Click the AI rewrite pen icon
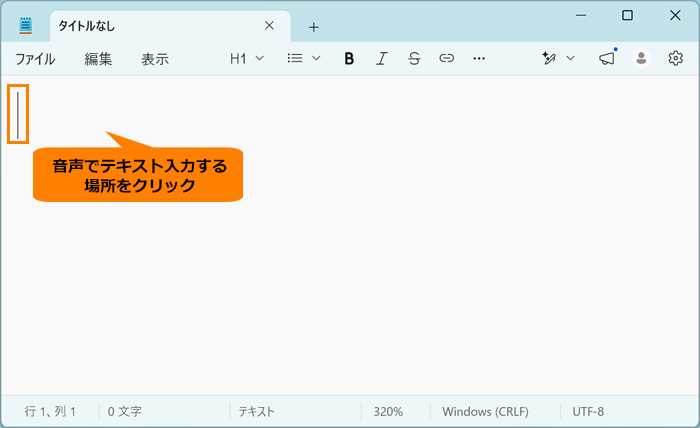This screenshot has height=428, width=700. pyautogui.click(x=549, y=58)
